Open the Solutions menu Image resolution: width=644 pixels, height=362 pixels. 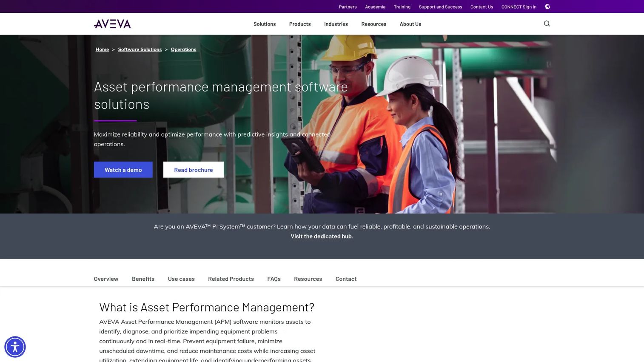265,24
